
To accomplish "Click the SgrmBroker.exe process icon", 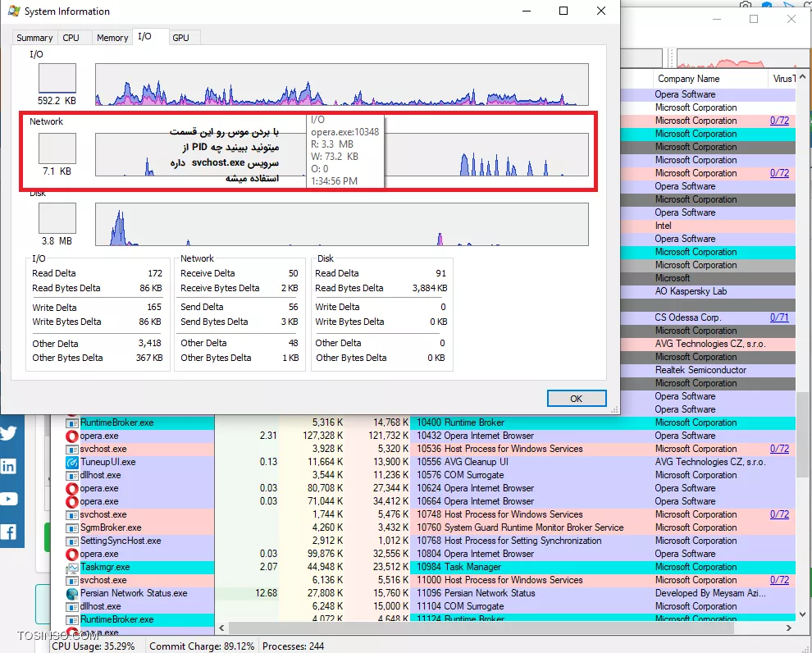I will [x=72, y=527].
